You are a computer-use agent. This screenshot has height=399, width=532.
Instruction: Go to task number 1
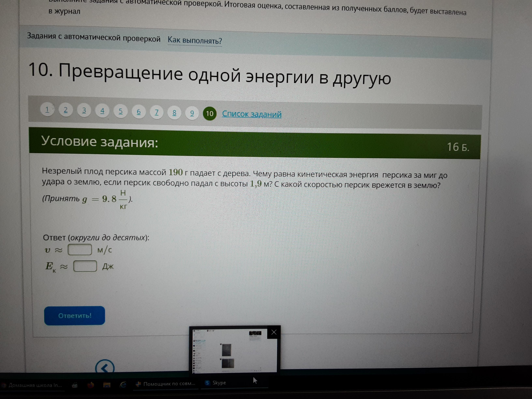tap(47, 109)
